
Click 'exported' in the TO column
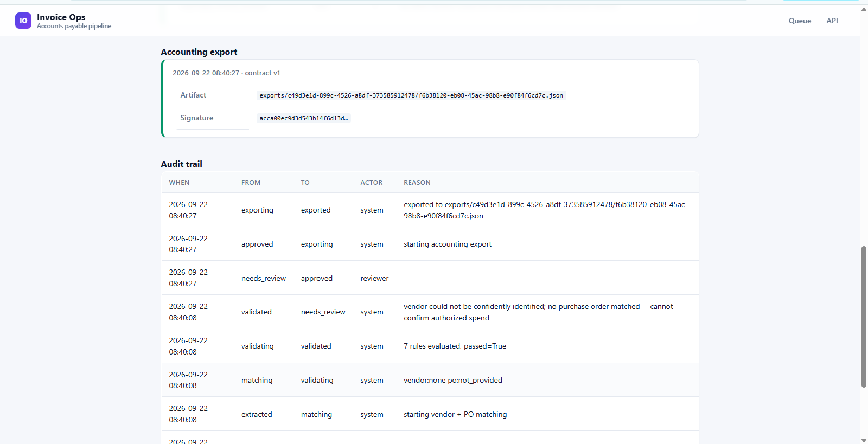pyautogui.click(x=316, y=210)
